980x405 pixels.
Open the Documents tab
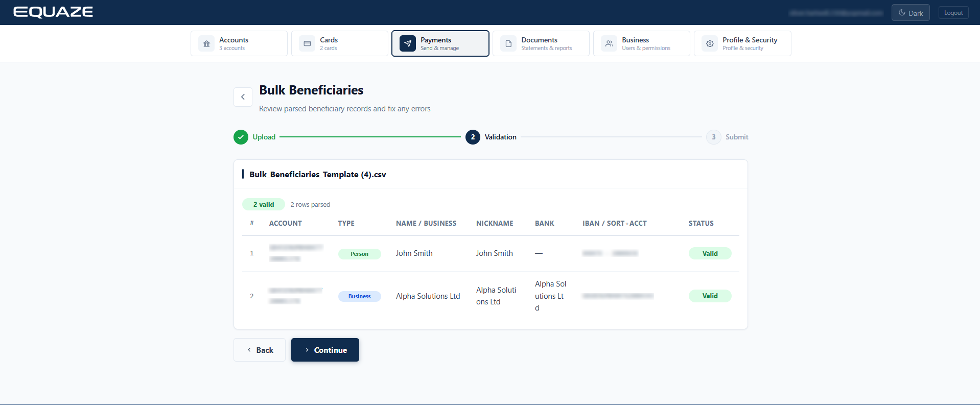pos(541,43)
